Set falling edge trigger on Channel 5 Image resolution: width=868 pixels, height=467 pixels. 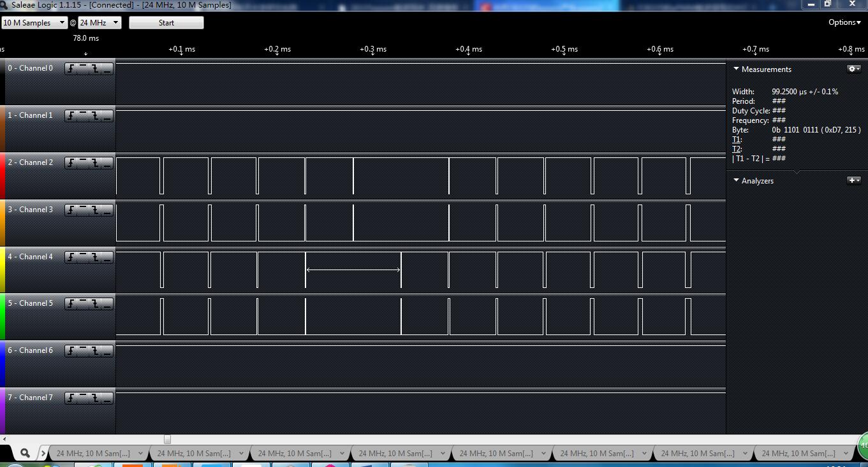click(95, 304)
